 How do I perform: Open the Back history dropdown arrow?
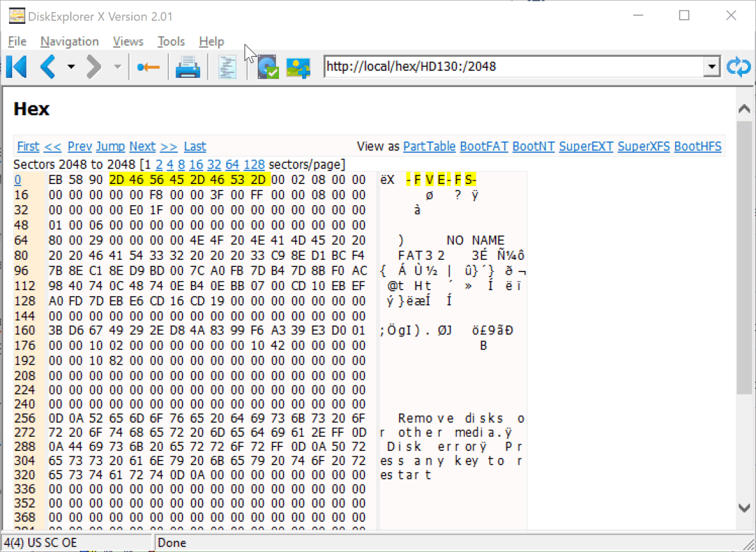point(71,67)
